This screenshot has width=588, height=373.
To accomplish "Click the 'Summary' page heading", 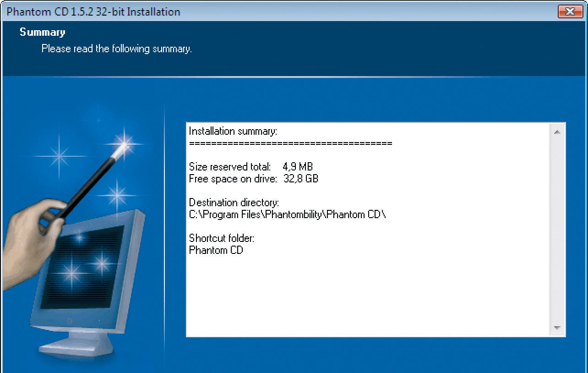I will pyautogui.click(x=43, y=32).
